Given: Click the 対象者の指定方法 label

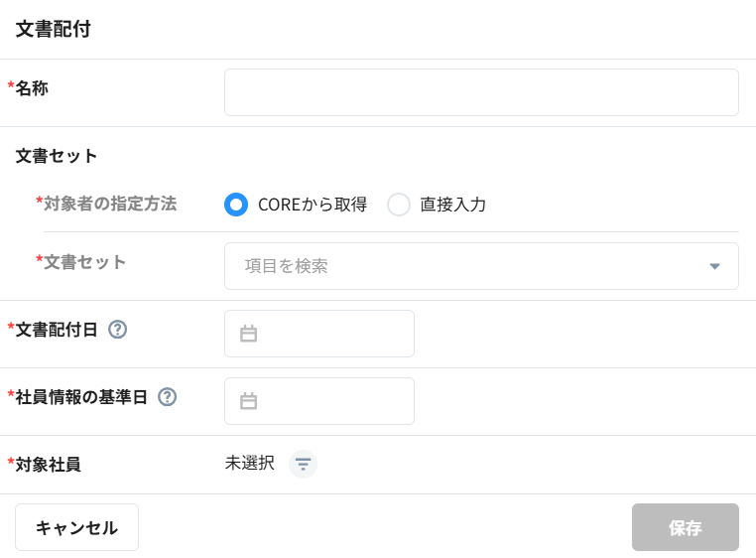Looking at the screenshot, I should click(x=109, y=204).
